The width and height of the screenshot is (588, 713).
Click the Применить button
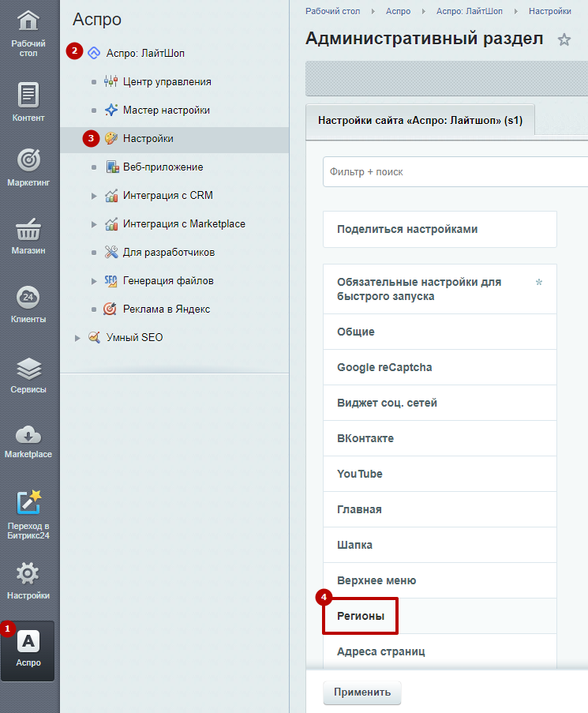[362, 692]
